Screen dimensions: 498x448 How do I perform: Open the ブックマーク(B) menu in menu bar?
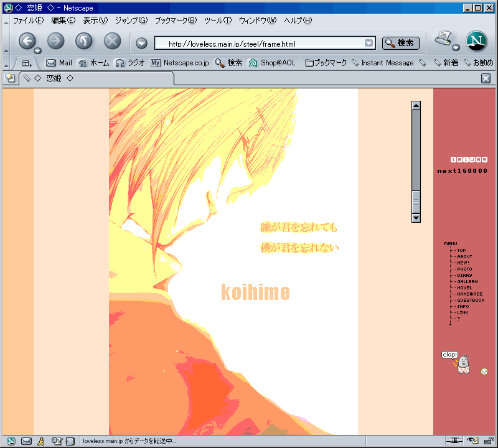pyautogui.click(x=176, y=21)
